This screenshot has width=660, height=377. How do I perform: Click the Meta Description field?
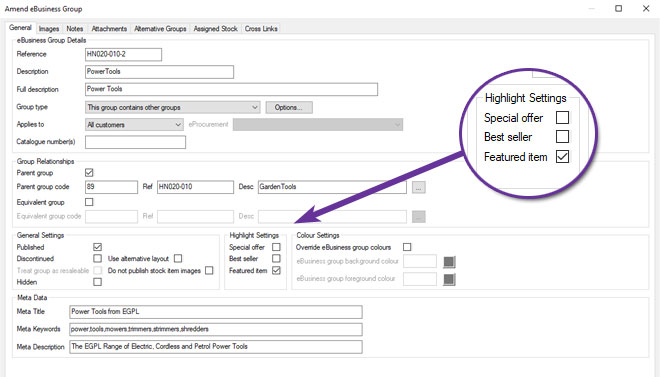[216, 347]
